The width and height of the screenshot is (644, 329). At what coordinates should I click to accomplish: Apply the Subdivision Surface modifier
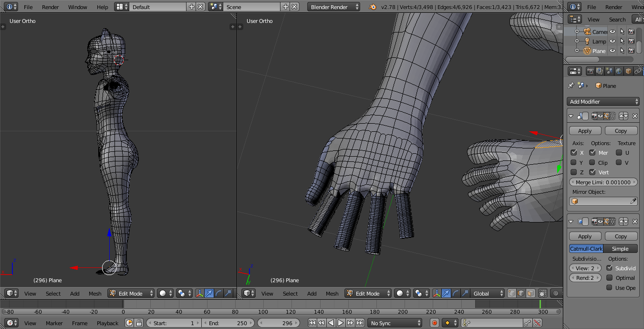point(585,236)
